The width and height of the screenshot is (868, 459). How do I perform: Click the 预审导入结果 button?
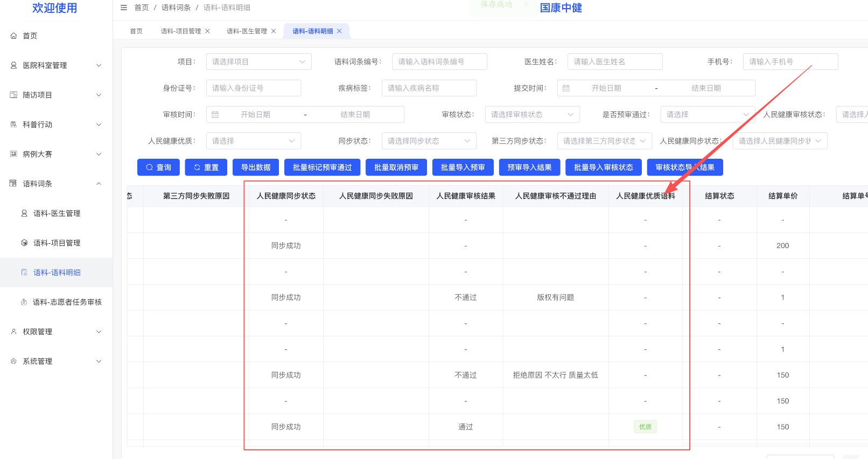(530, 167)
